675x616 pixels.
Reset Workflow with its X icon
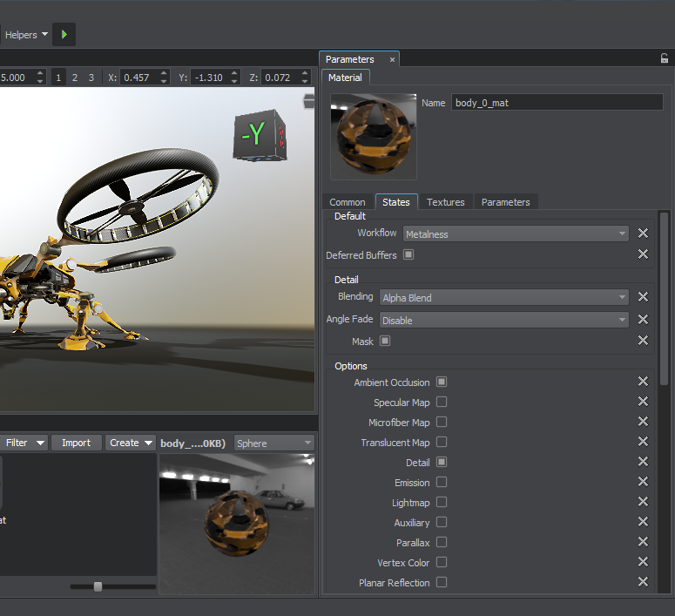click(643, 234)
